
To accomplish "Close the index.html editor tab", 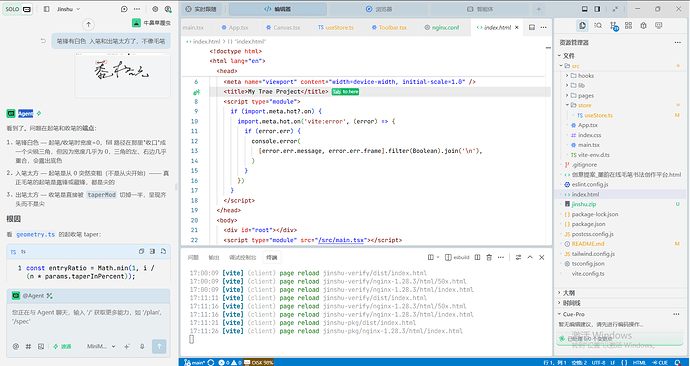I will point(517,27).
